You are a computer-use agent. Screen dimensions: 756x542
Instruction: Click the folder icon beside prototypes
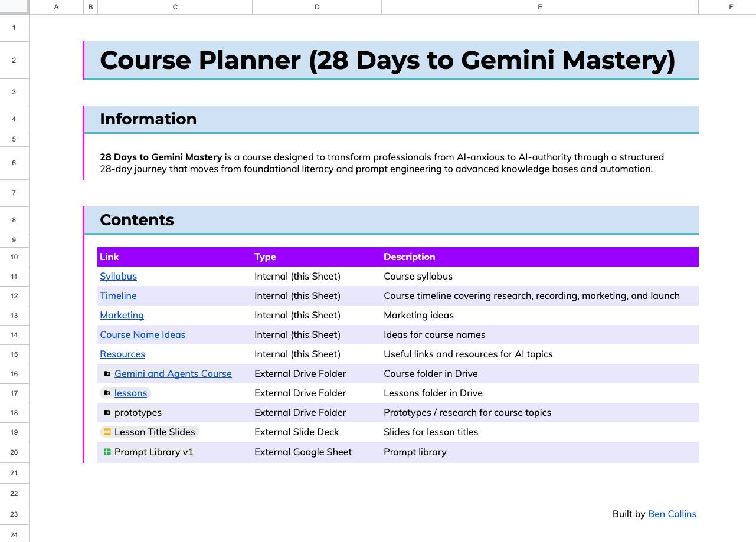pos(107,413)
